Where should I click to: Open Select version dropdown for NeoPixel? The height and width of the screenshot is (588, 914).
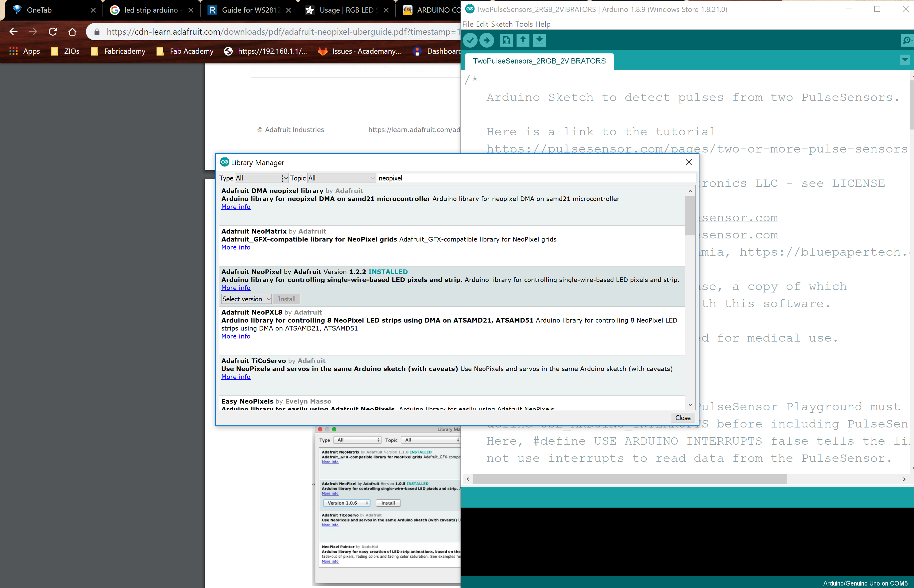pos(246,299)
